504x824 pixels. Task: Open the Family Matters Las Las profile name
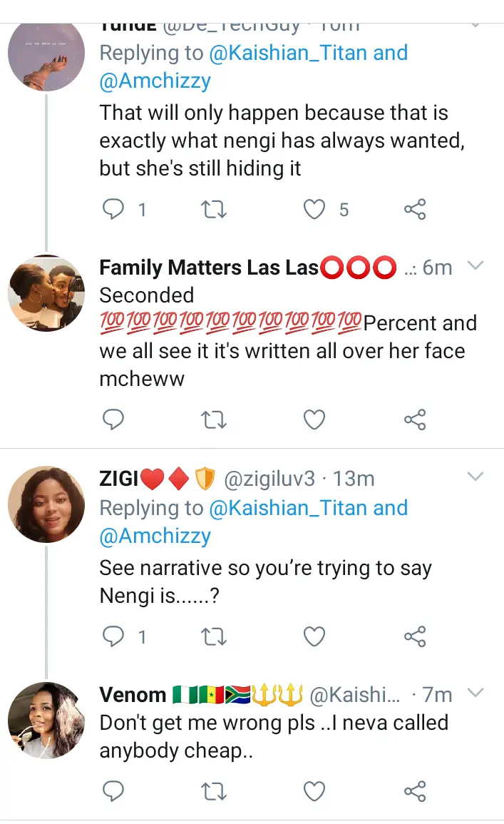[208, 268]
